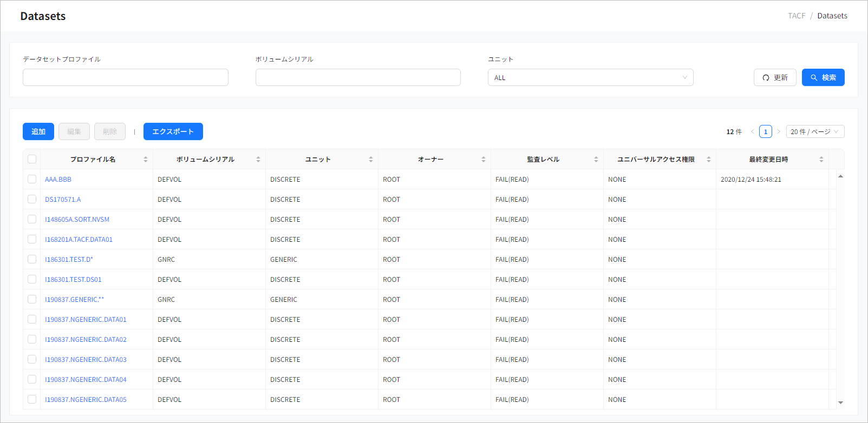Open the I168201A.TACF.DATA01 profile link
This screenshot has width=868, height=423.
click(x=79, y=240)
